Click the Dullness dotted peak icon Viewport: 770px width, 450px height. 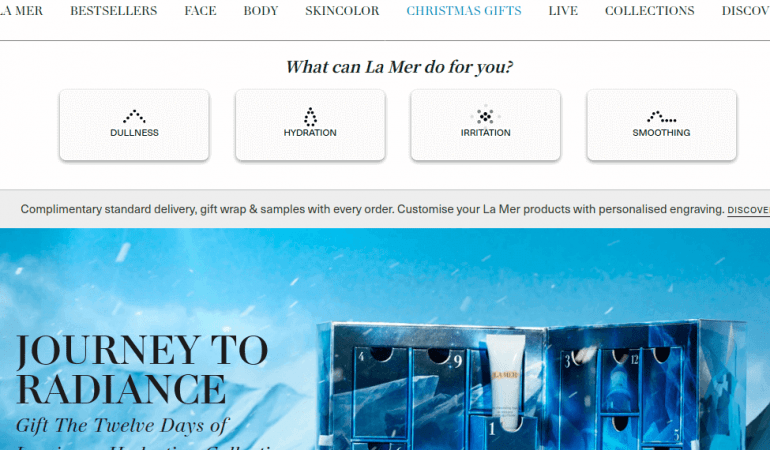(134, 116)
